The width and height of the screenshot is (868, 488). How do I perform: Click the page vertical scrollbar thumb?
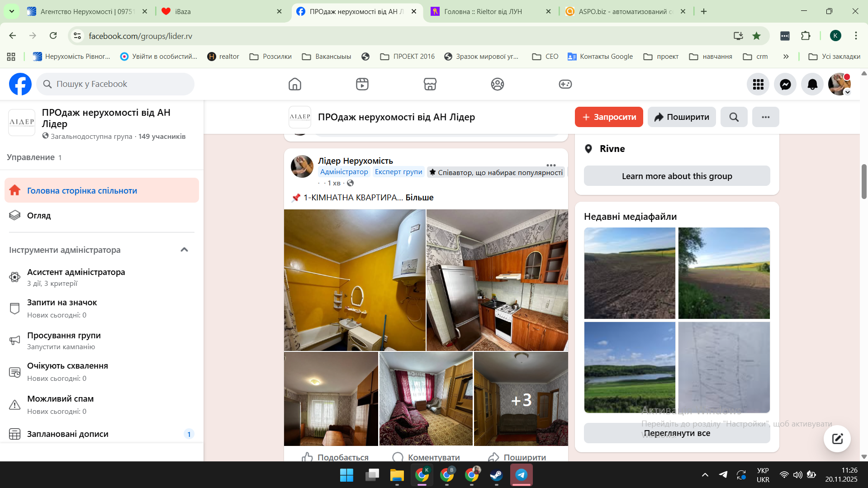coord(863,181)
